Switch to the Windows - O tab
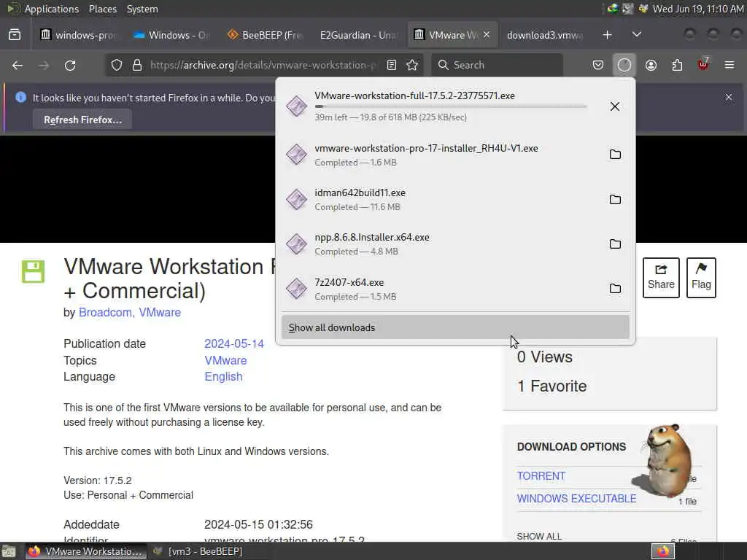The image size is (747, 560). pos(171,35)
